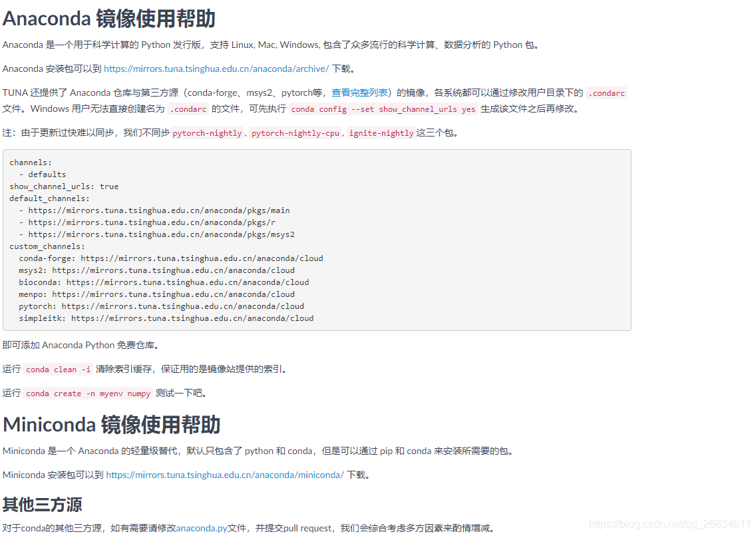Click the custom_channels: line
Viewport: 756px width, 536px height.
point(47,246)
